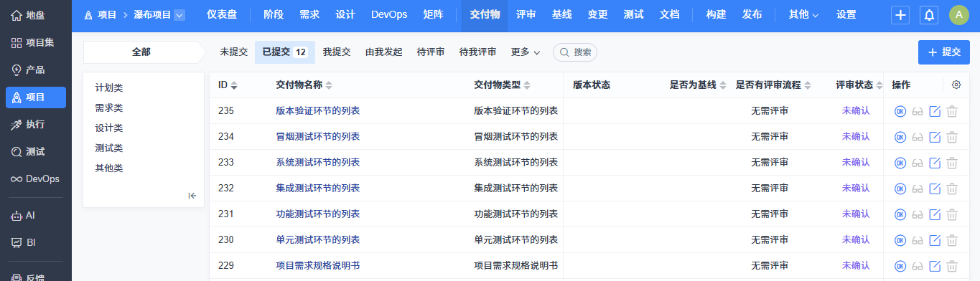This screenshot has width=980, height=281.
Task: Open 项目需求规格说明书 deliverable name link
Action: coord(318,266)
